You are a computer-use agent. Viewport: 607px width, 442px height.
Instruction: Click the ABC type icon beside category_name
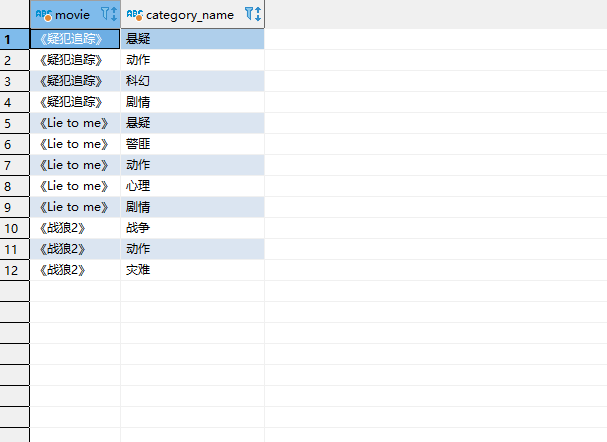point(135,15)
